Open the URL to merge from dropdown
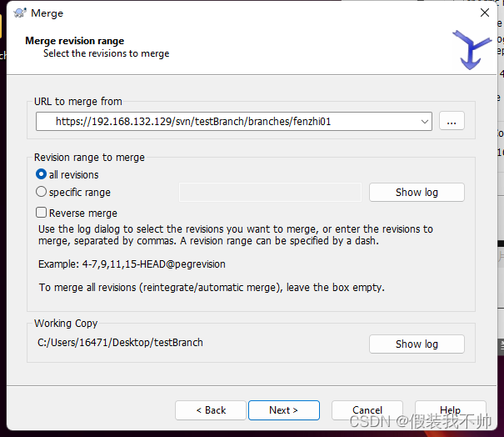504x437 pixels. point(425,122)
